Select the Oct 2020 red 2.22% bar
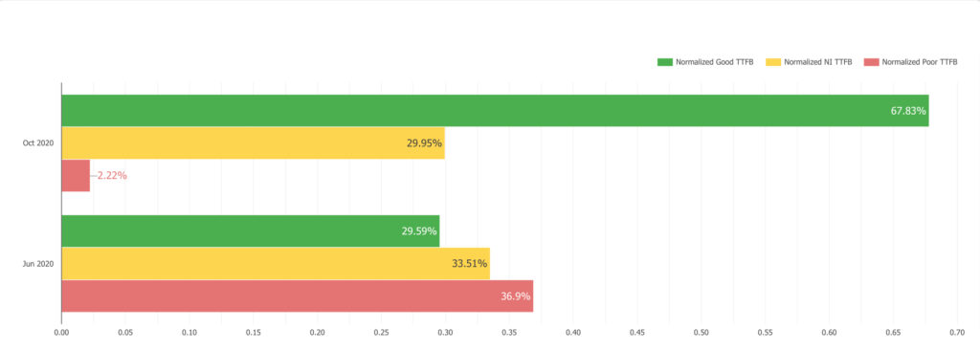Viewport: 980px width, 350px height. tap(76, 176)
